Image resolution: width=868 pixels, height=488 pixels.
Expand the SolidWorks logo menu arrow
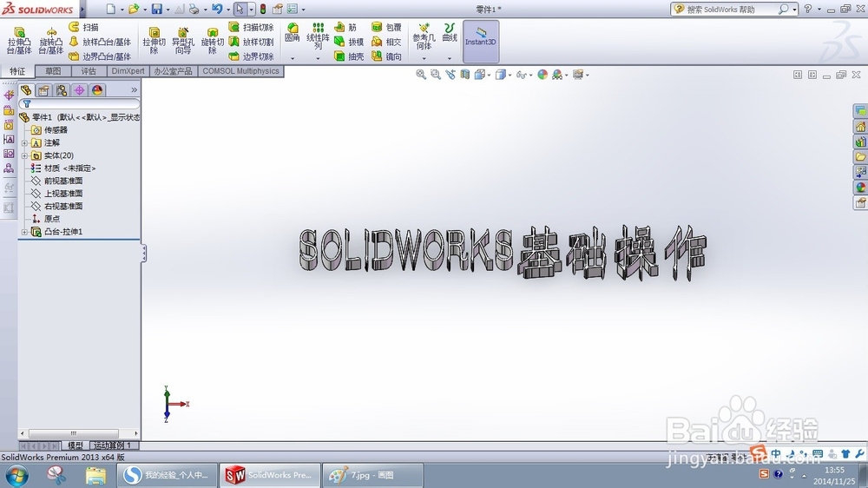[x=82, y=10]
